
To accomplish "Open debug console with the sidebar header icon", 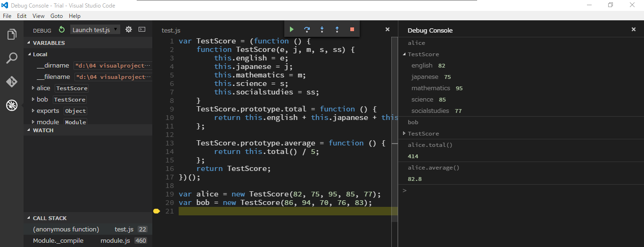I will [142, 29].
